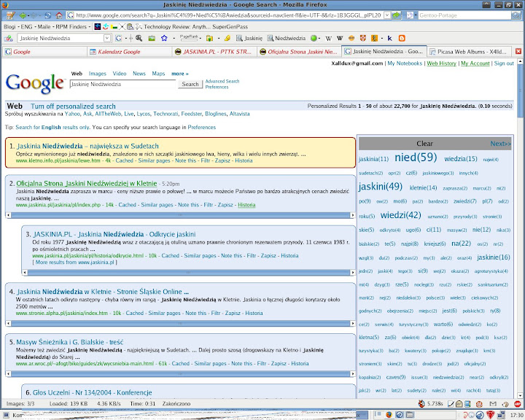Image resolution: width=525 pixels, height=420 pixels.
Task: Click the page vertical scrollbar
Action: click(x=521, y=227)
